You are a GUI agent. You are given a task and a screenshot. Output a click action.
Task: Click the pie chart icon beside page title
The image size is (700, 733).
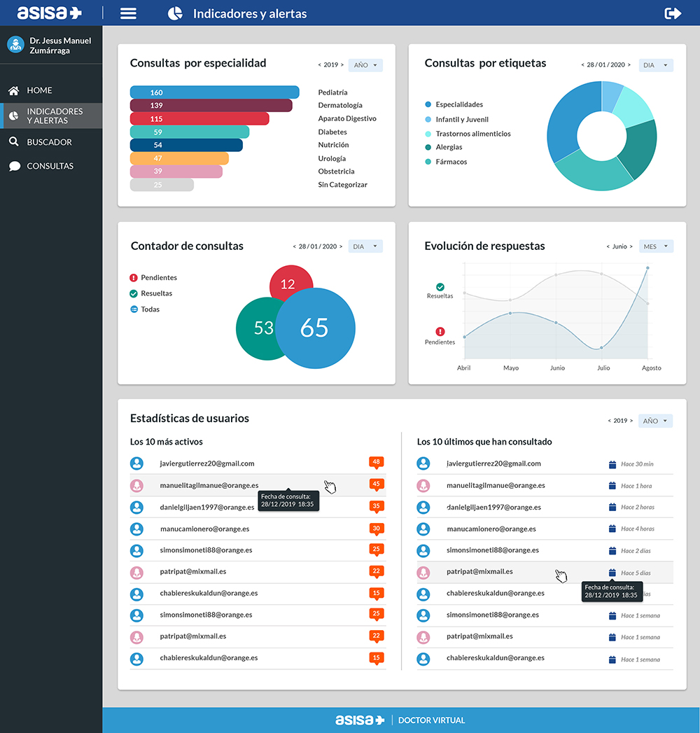coord(175,13)
